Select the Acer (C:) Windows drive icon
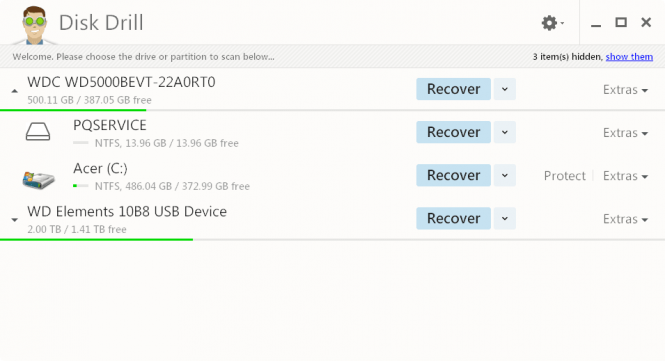665x361 pixels. point(38,180)
